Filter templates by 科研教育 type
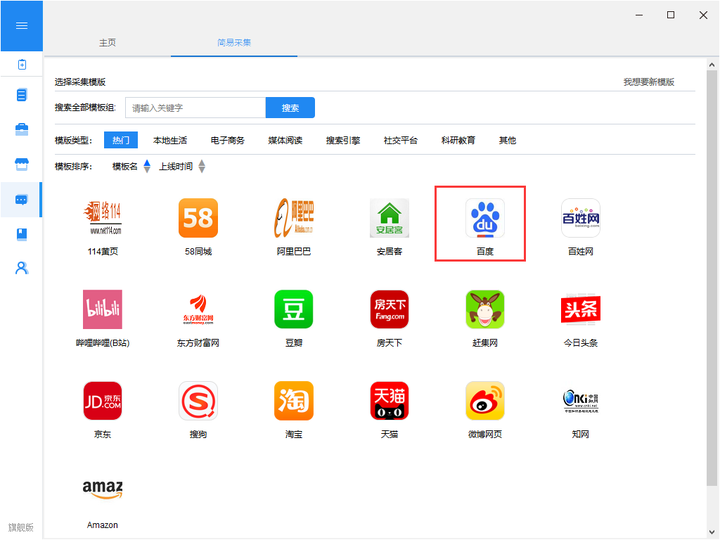The image size is (720, 540). pos(458,140)
